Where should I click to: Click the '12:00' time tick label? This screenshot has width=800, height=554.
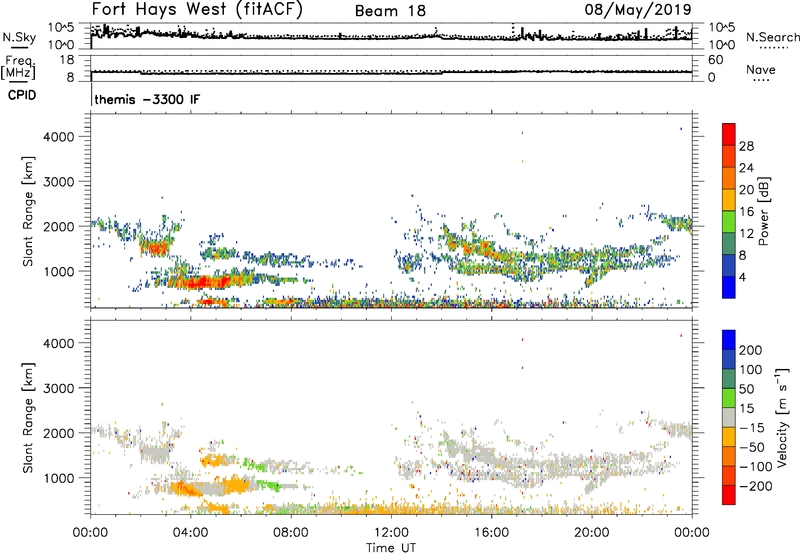pyautogui.click(x=391, y=533)
